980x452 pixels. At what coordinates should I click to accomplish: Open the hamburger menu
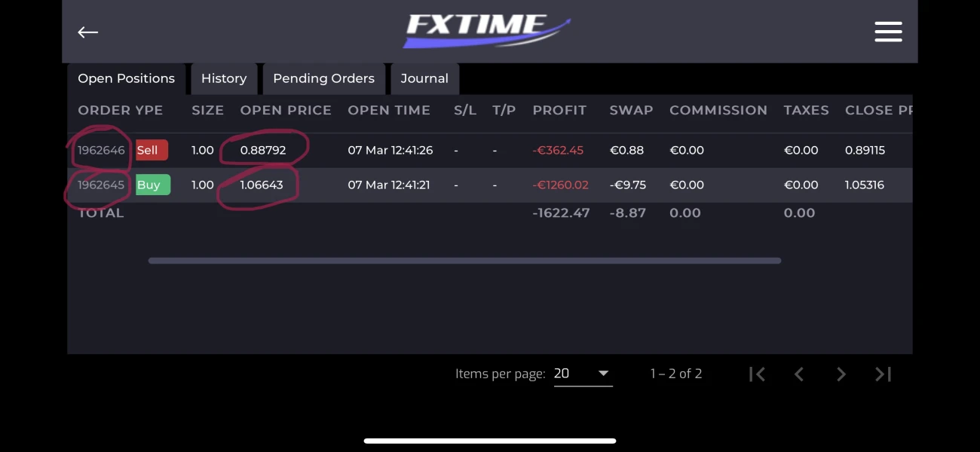click(888, 32)
